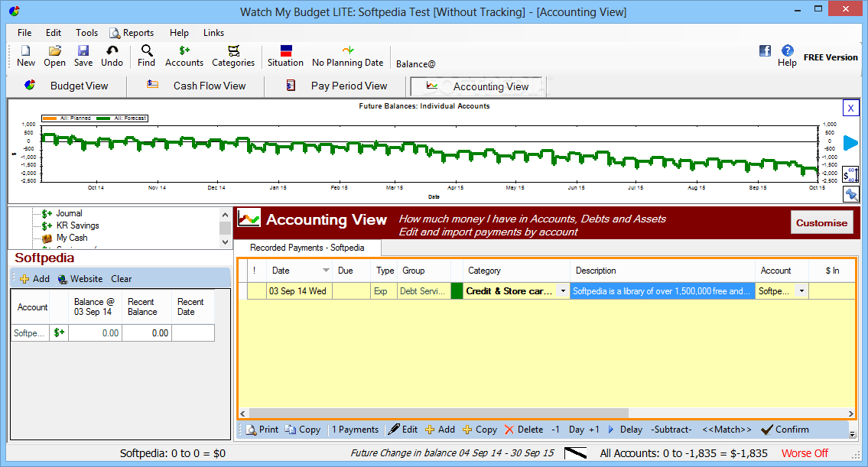
Task: Click the -Subtract- button
Action: (x=671, y=430)
